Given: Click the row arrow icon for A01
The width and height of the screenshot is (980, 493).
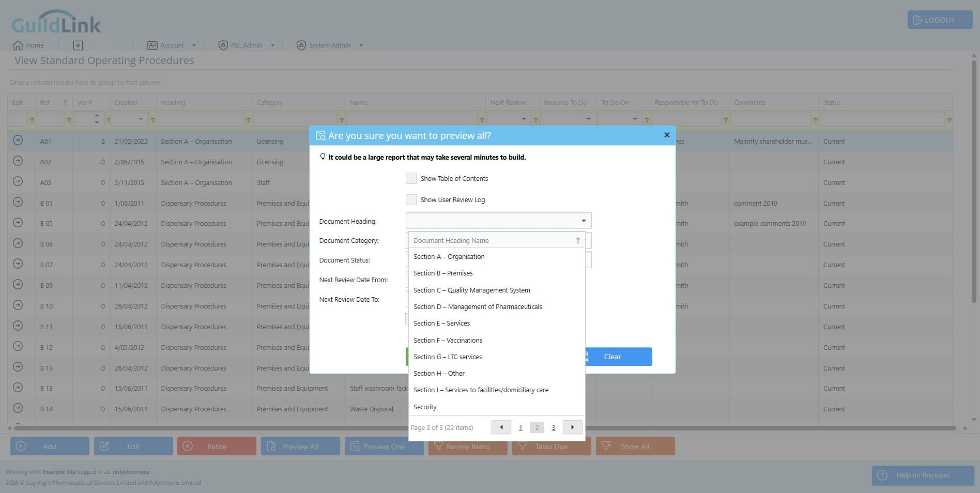Looking at the screenshot, I should tap(18, 140).
